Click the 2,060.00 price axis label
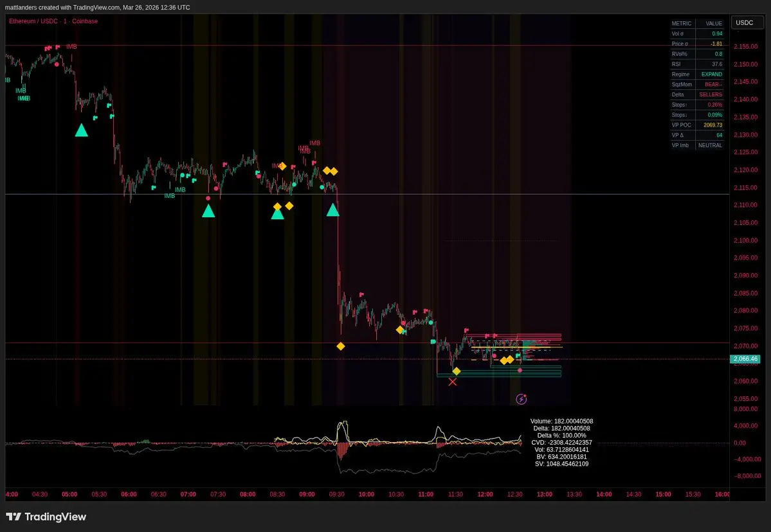Screen dimensions: 771x532 click(x=745, y=381)
